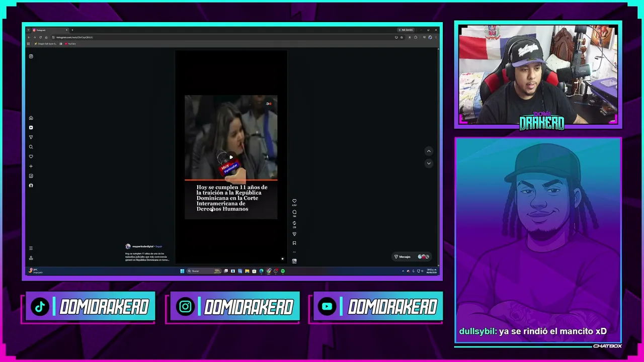
Task: Open the Dragon Ball Super bookmark
Action: tap(45, 44)
